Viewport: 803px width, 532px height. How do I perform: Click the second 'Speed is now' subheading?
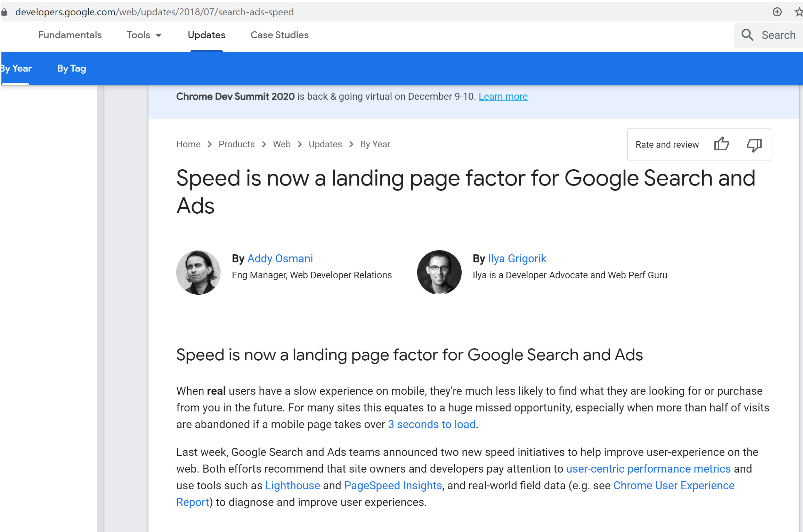pos(409,355)
